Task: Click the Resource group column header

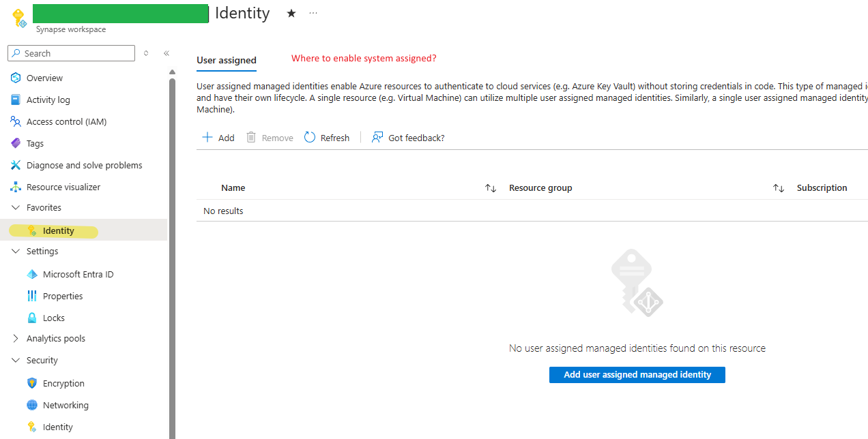Action: [540, 187]
